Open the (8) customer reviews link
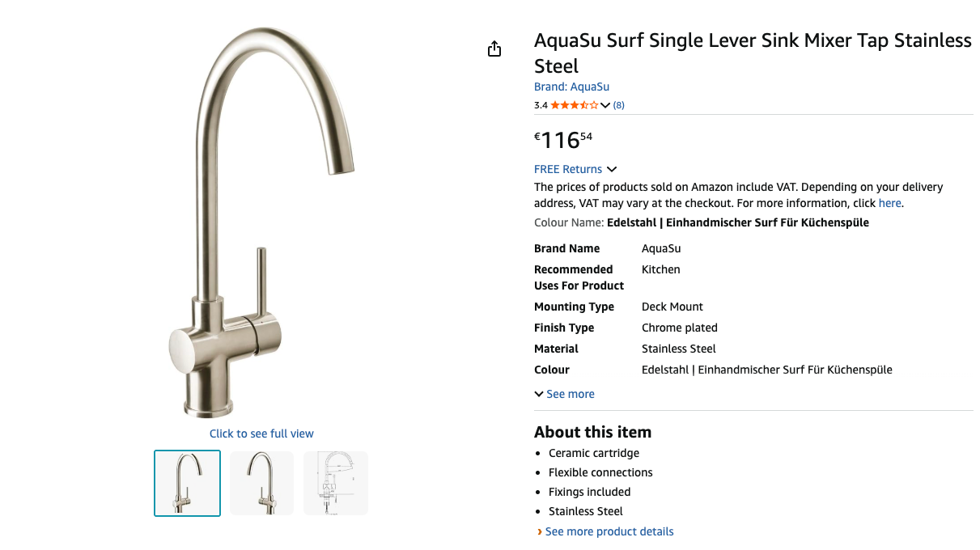980x550 pixels. tap(619, 105)
